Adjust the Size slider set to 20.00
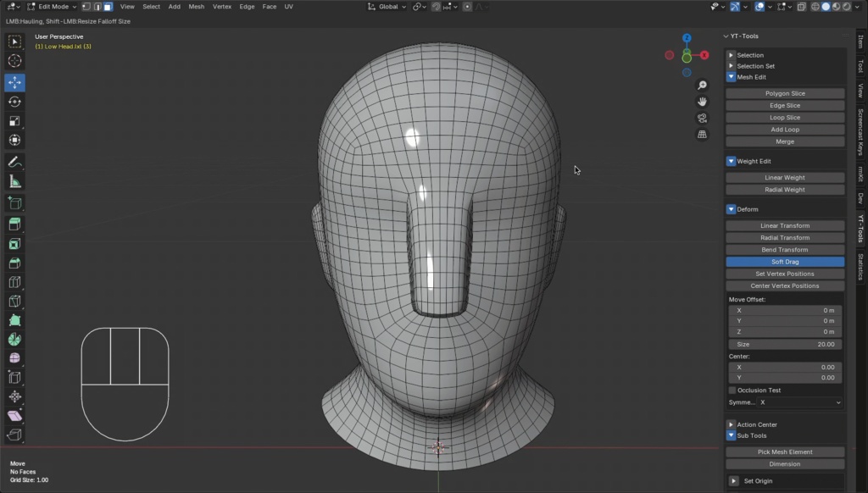 coord(785,344)
